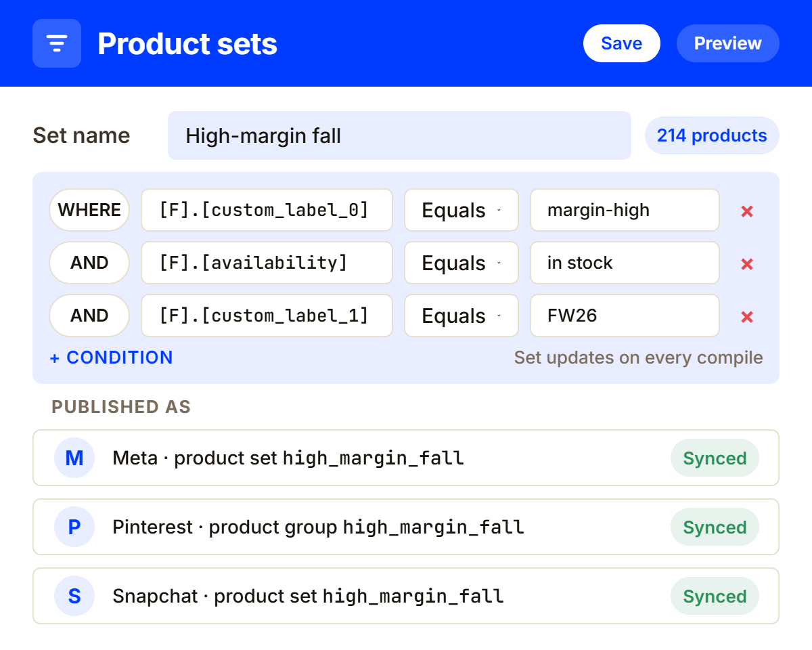Click the filter icon beside Product sets
Screen dimensions: 812x650
pyautogui.click(x=57, y=43)
